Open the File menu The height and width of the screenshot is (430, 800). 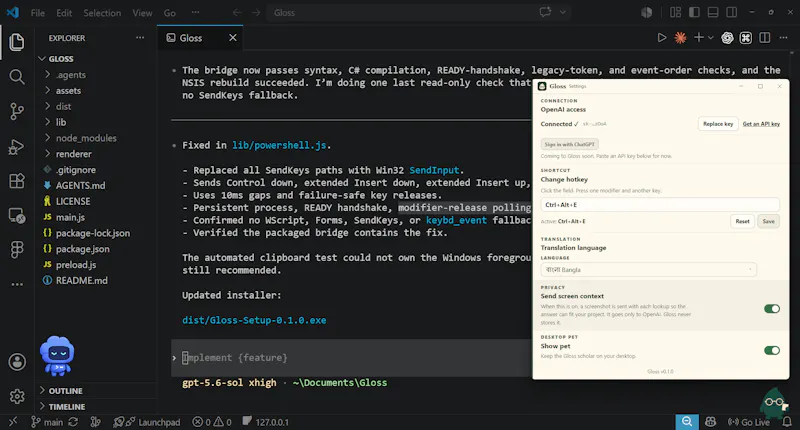(38, 13)
